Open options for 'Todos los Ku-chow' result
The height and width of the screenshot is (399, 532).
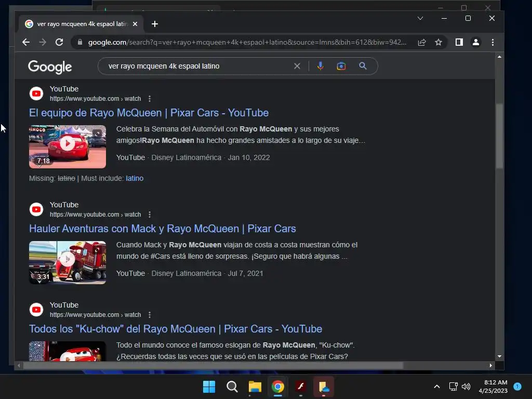[150, 315]
